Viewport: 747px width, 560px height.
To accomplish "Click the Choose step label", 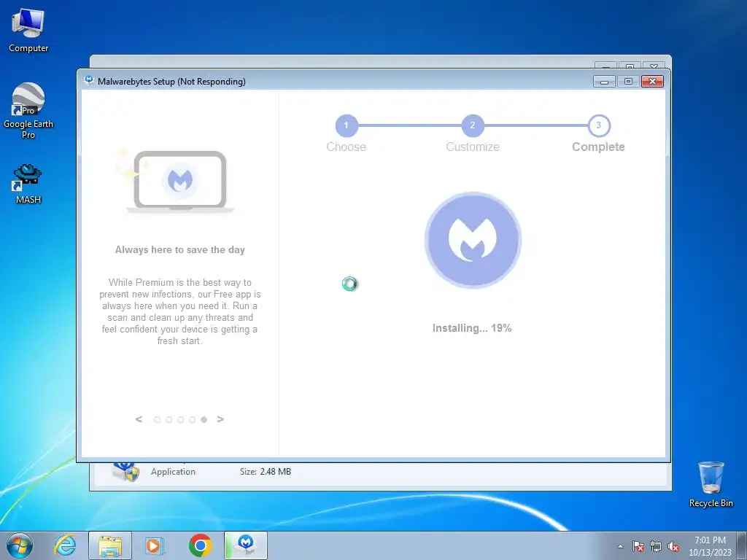I will click(x=347, y=147).
